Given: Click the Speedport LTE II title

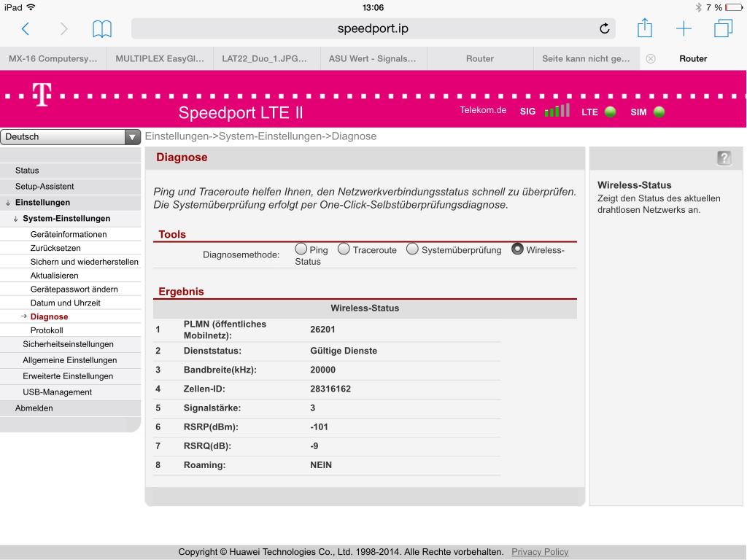Looking at the screenshot, I should 241,113.
